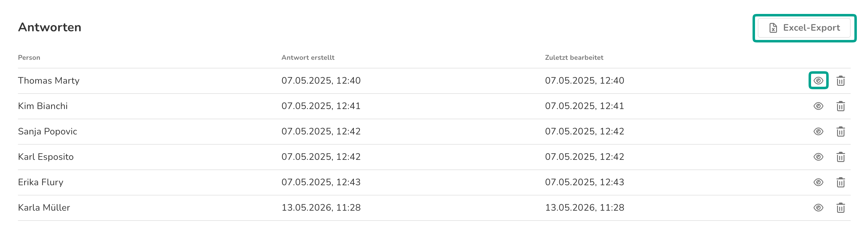Image resolution: width=868 pixels, height=241 pixels.
Task: Remove Karla Müller's answer using trash icon
Action: pyautogui.click(x=840, y=208)
